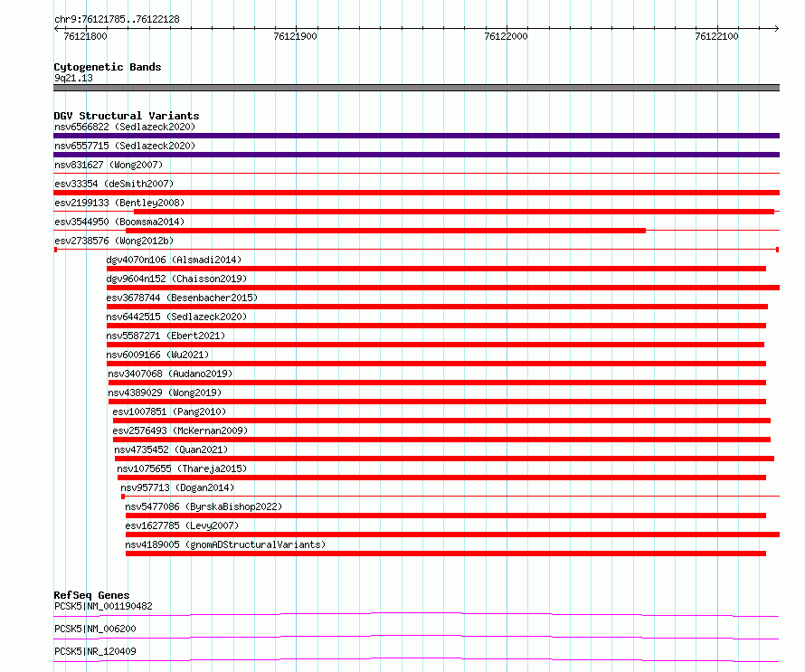Viewport: 805px width, 672px height.
Task: Open nsv4189005 (gnomADStructuralVariants) variant
Action: [x=225, y=544]
